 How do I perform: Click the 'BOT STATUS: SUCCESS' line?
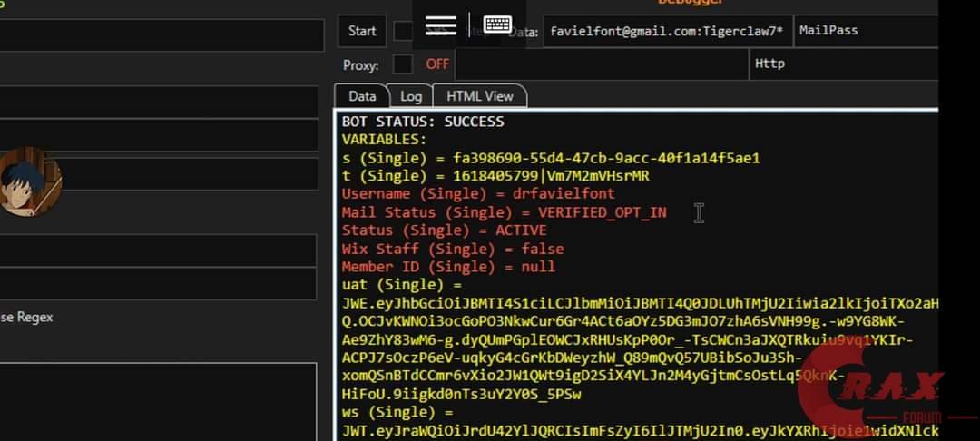point(423,122)
